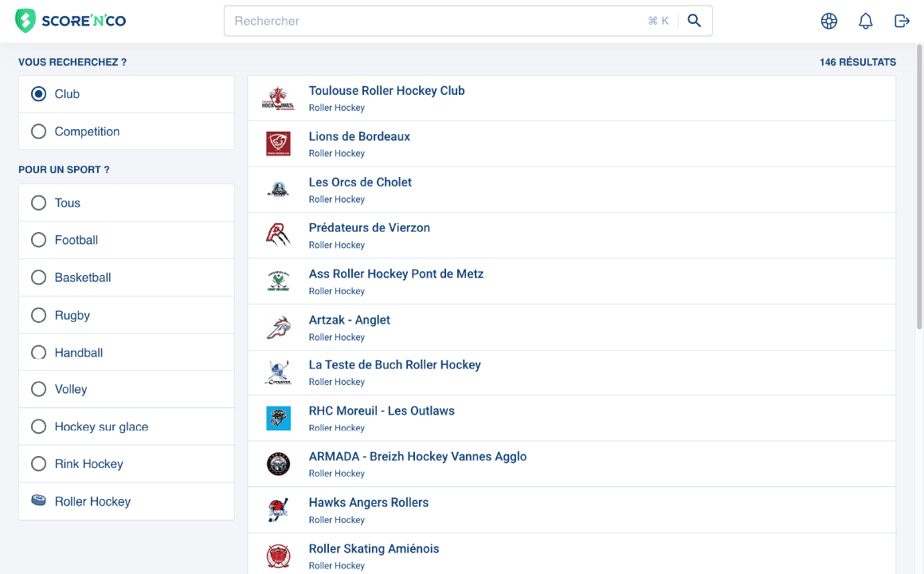Open the notifications bell
The width and height of the screenshot is (924, 574).
coord(865,22)
